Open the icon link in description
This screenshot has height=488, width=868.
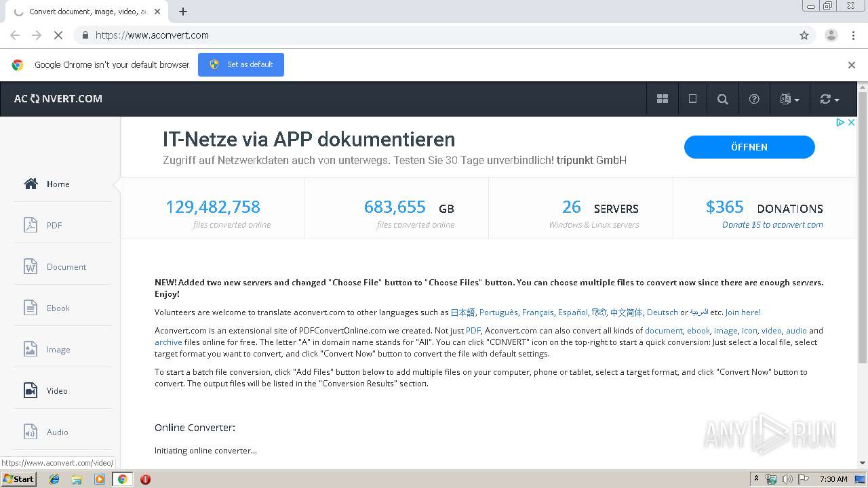click(749, 331)
